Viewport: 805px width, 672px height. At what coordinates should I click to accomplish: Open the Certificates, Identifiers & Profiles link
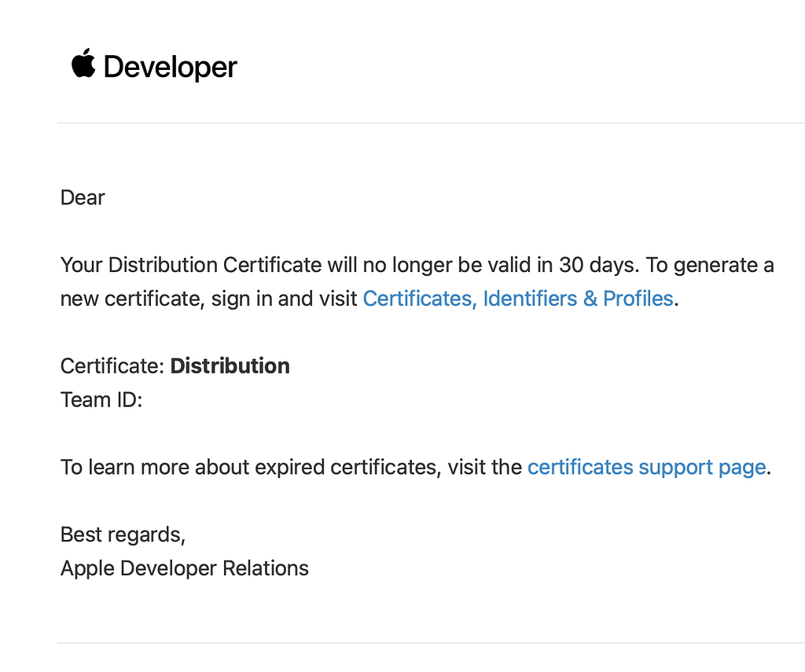pos(517,299)
